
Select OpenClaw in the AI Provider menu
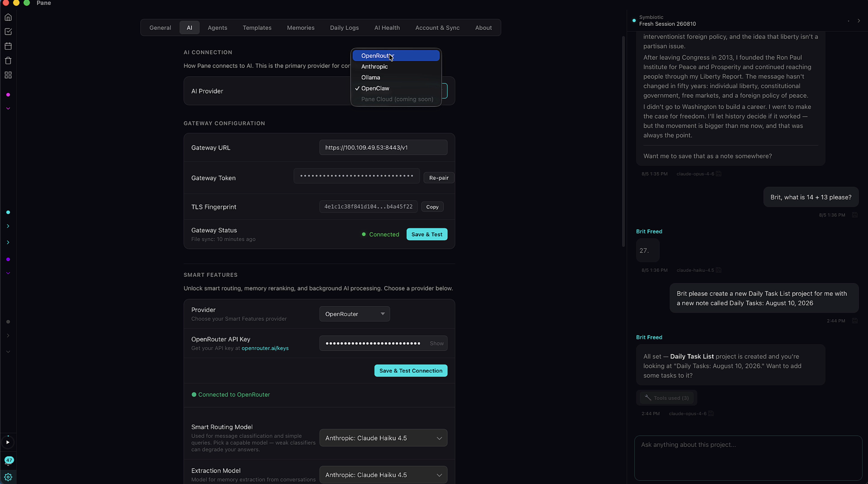click(x=396, y=88)
